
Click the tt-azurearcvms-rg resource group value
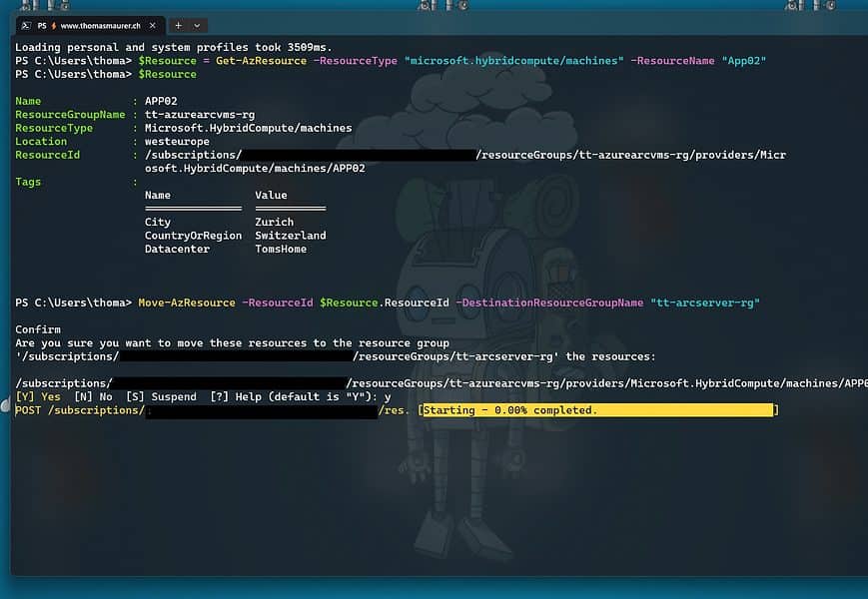200,115
